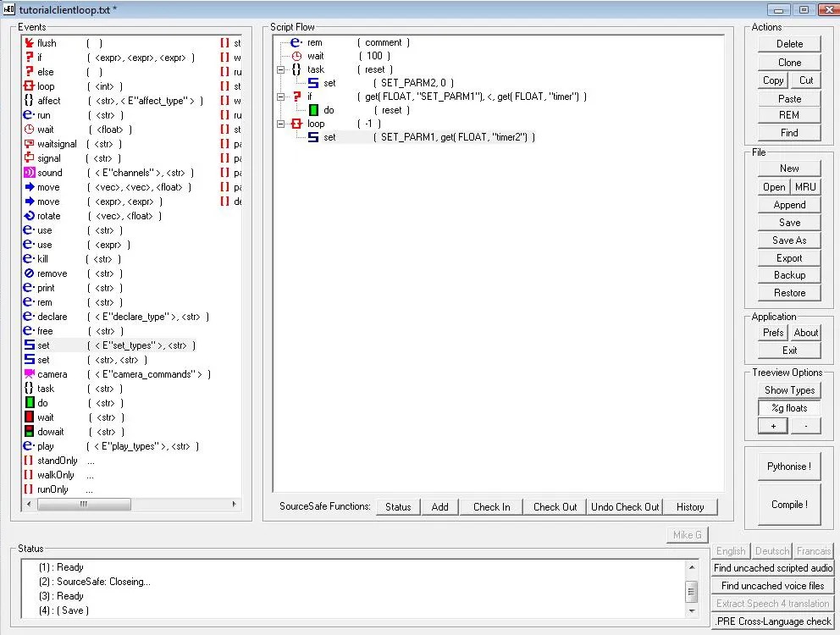Select the '( Save )' status line
840x635 pixels.
64,610
